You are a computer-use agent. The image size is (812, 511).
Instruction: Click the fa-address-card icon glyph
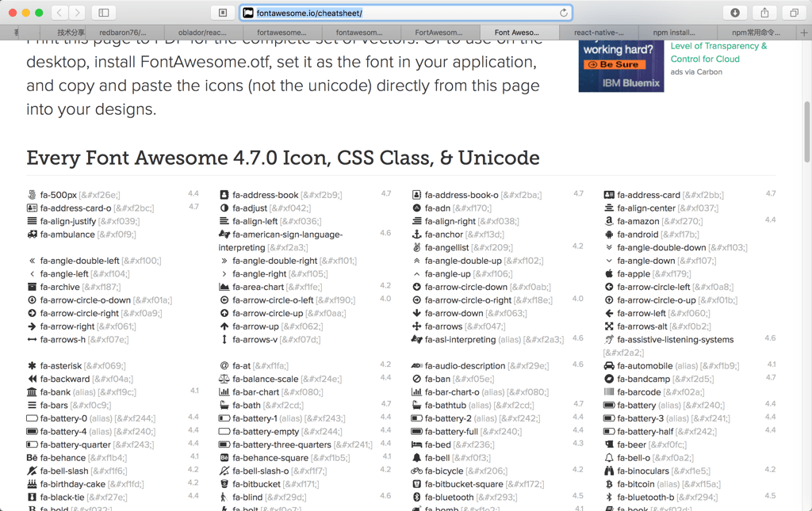pos(609,195)
